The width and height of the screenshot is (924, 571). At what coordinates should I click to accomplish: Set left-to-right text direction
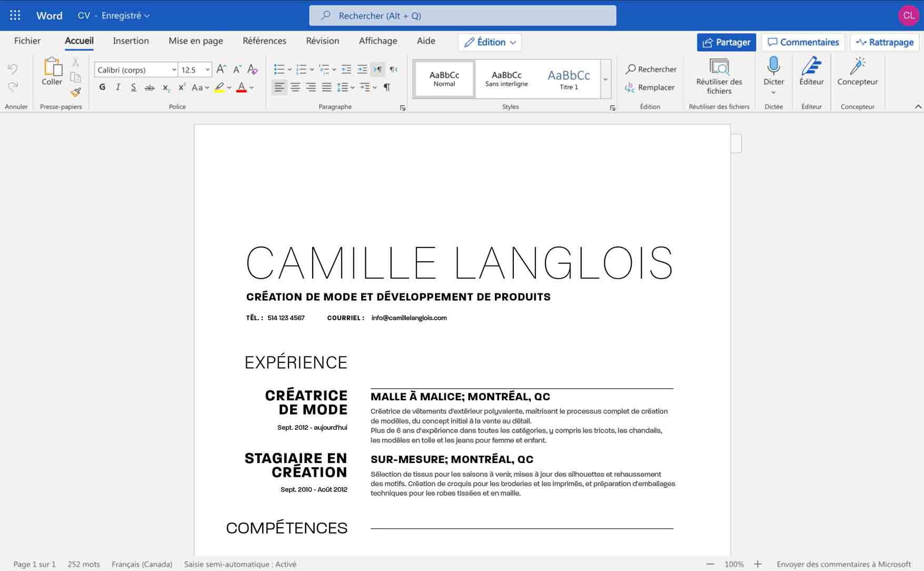[x=377, y=69]
